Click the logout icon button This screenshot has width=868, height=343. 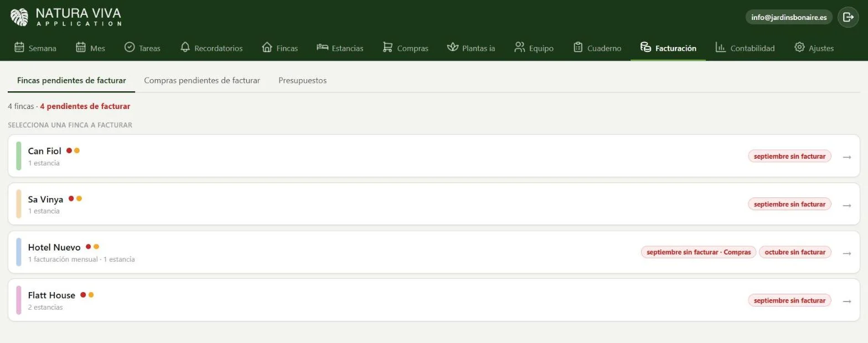coord(848,17)
